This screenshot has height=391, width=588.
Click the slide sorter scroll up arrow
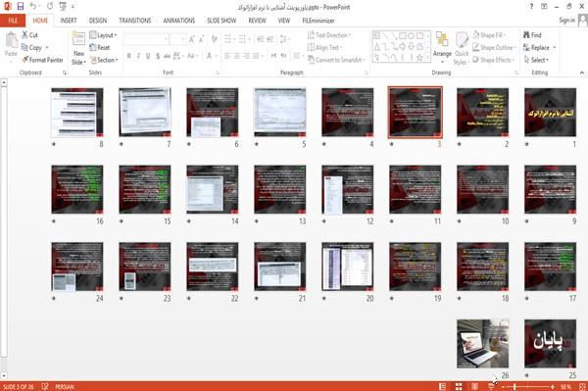coord(4,82)
